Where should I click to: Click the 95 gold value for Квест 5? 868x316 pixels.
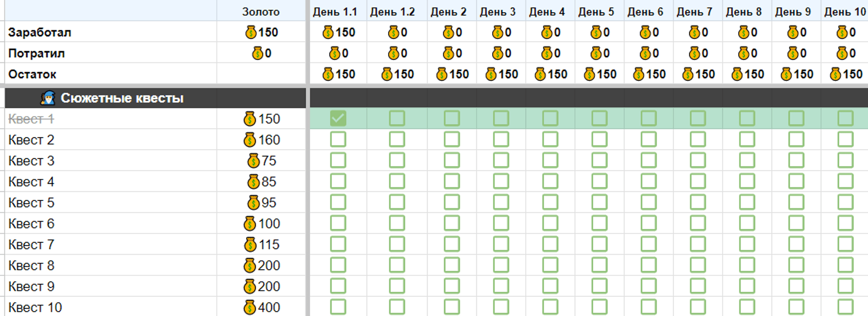tap(269, 202)
